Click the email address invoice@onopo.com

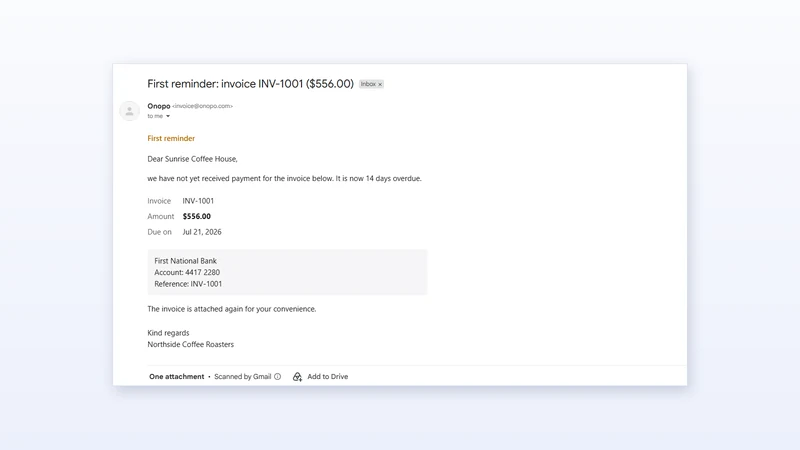click(x=203, y=106)
